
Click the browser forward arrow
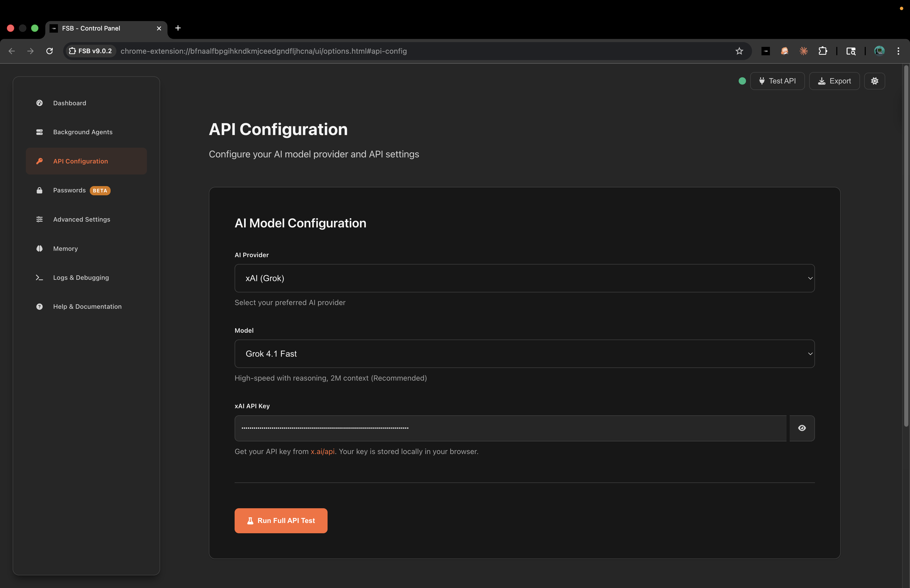[x=31, y=51]
